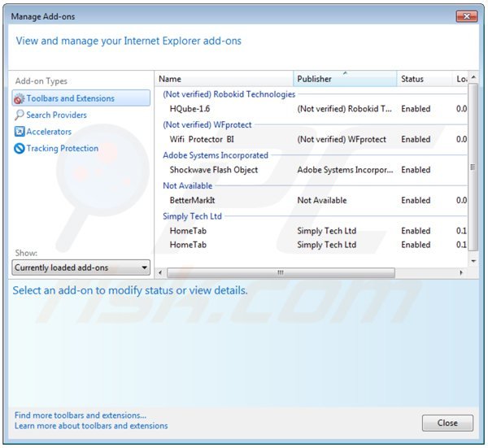Screen dimensions: 488x448
Task: Sort list by Status column header
Action: [x=425, y=79]
